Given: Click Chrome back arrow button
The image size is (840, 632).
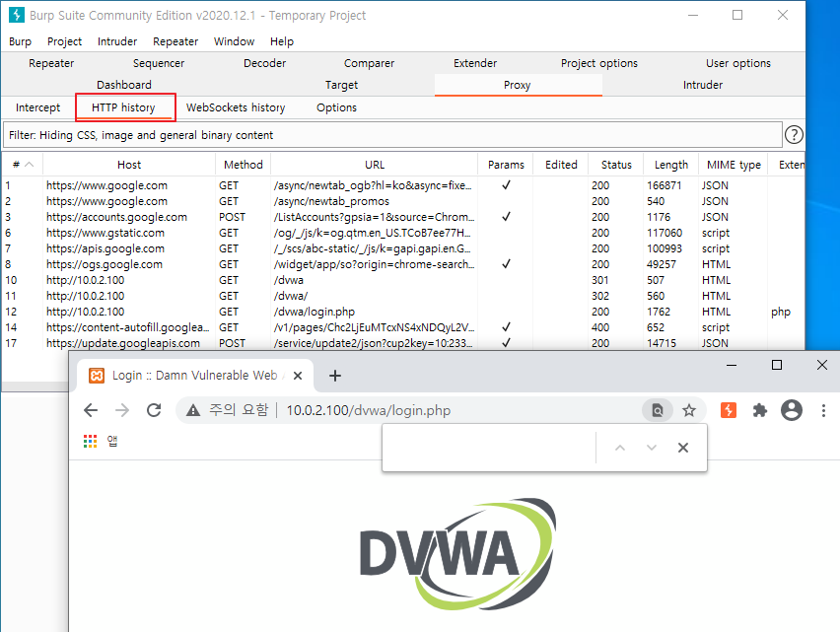Looking at the screenshot, I should tap(91, 410).
